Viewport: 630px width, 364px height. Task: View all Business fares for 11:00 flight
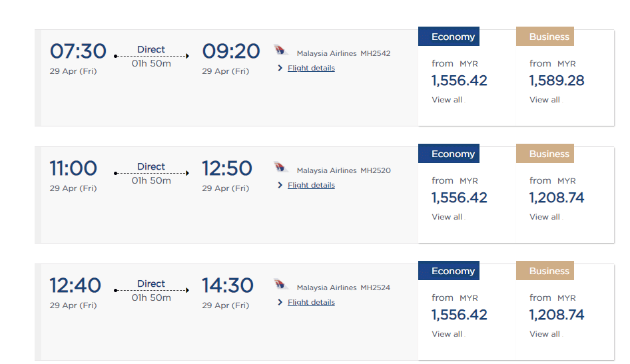pyautogui.click(x=545, y=217)
